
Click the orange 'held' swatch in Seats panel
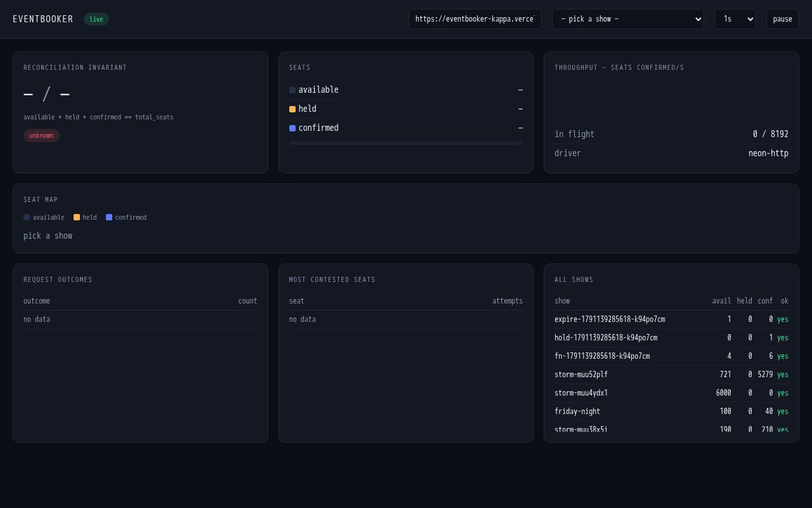click(x=292, y=109)
